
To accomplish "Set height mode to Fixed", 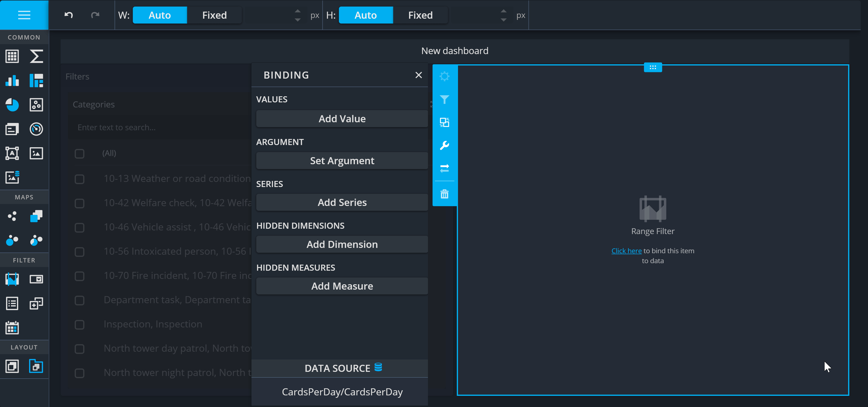I will pyautogui.click(x=420, y=15).
